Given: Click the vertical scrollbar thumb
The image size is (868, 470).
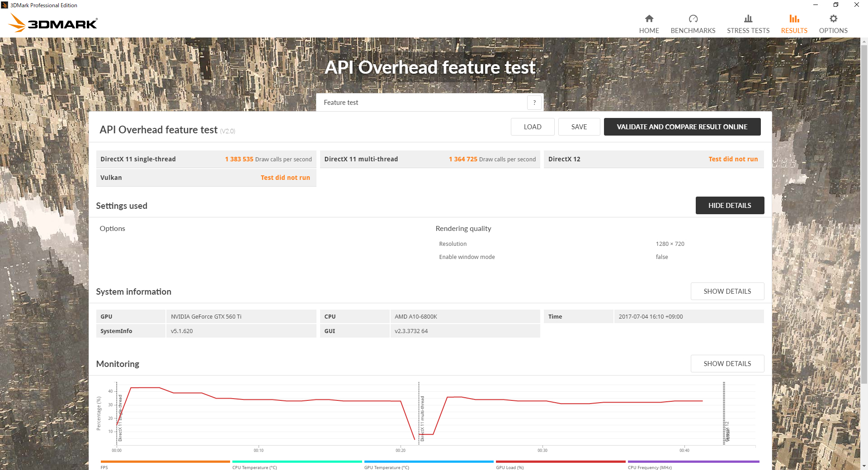Looking at the screenshot, I should 864,215.
